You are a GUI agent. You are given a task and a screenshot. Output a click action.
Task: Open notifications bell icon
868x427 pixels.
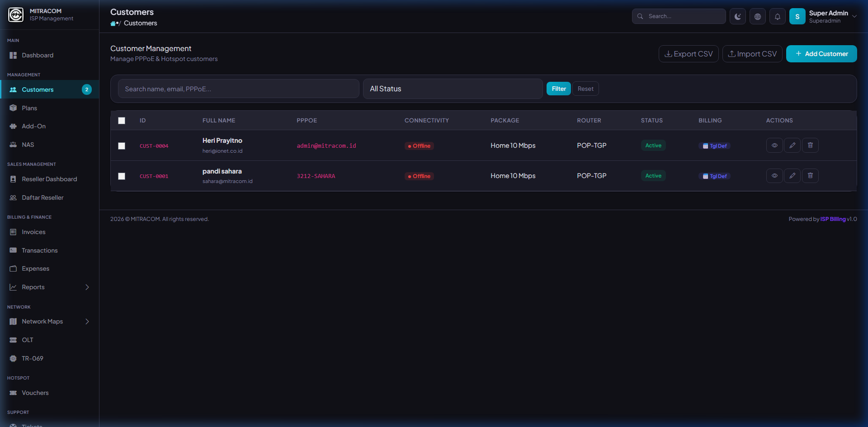click(777, 17)
